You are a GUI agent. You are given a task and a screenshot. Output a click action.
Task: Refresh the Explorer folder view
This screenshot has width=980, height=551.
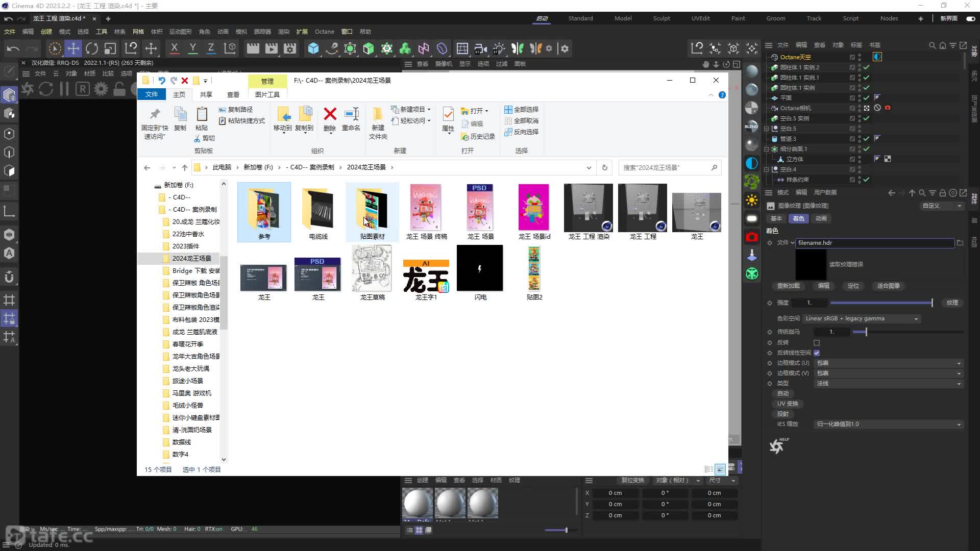[x=605, y=167]
